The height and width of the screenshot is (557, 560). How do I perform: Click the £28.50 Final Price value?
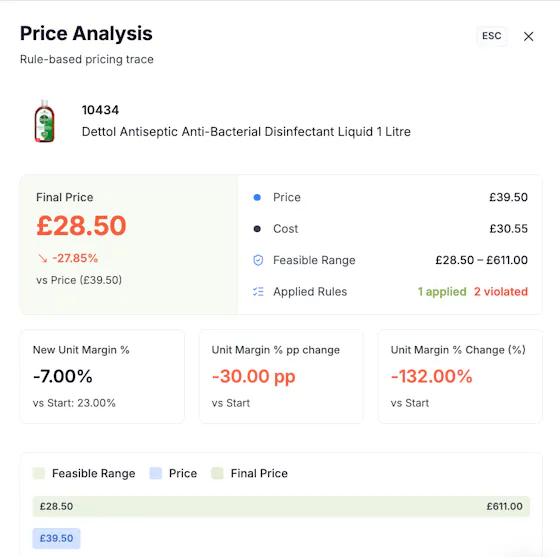(x=81, y=226)
